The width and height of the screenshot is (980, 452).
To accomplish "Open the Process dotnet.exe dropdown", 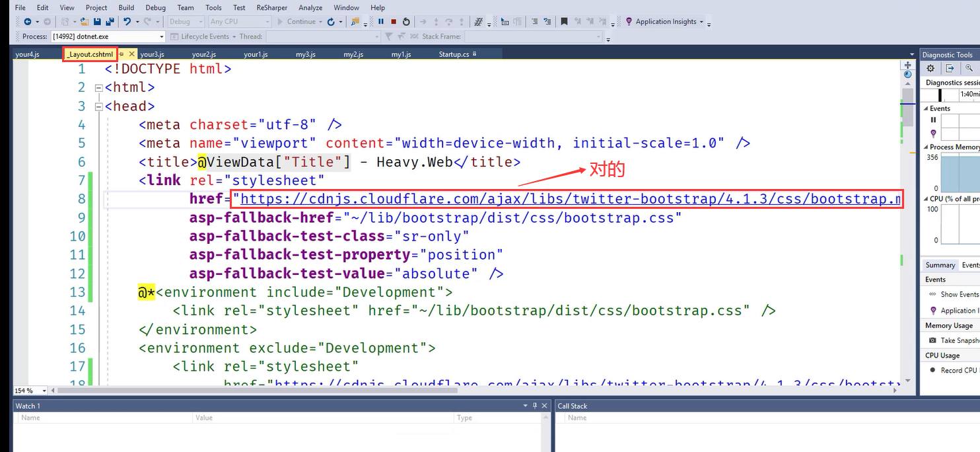I will click(161, 36).
